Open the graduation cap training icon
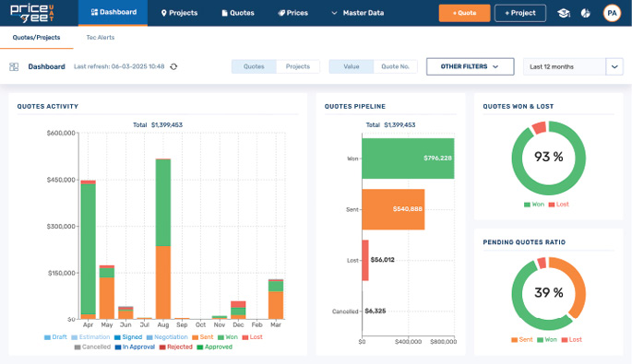This screenshot has width=632, height=364. pos(564,13)
